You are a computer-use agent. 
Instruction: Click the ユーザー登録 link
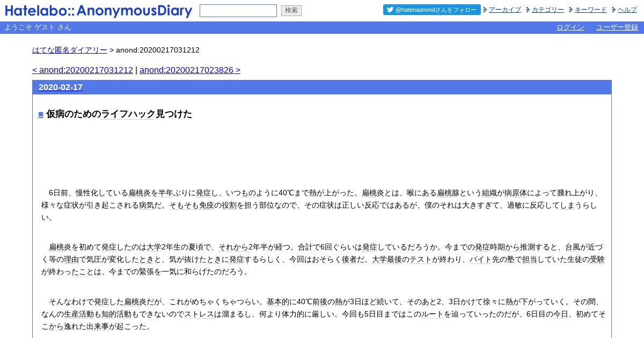(x=617, y=27)
